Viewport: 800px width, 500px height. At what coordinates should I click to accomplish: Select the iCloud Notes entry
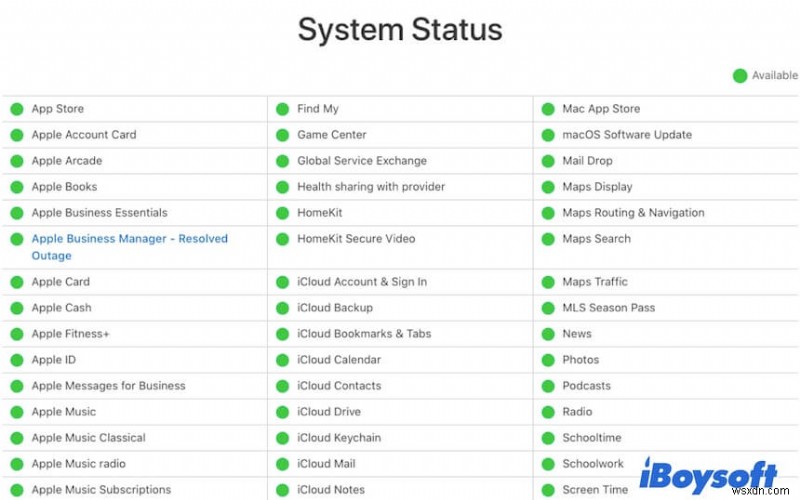(331, 490)
